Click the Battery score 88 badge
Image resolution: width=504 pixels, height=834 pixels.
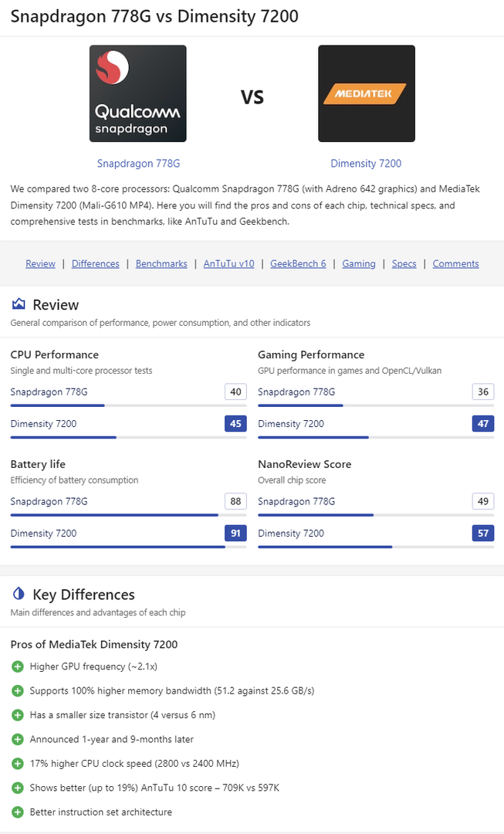235,502
